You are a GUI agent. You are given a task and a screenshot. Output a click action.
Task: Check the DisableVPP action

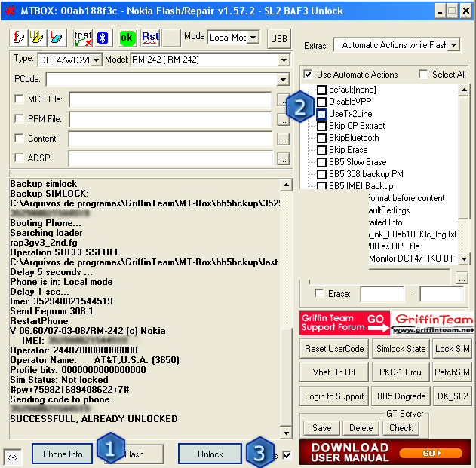coord(321,102)
